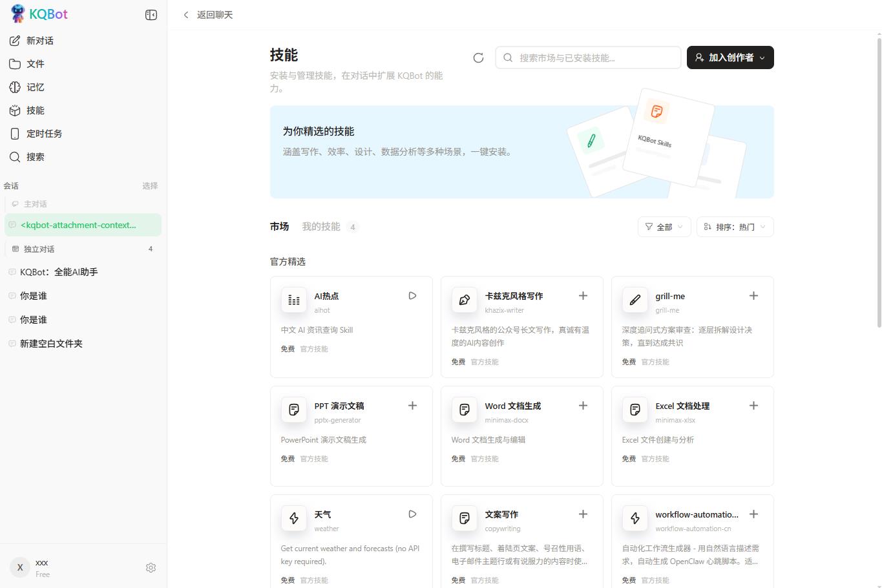The height and width of the screenshot is (588, 882).
Task: Add the 文案写作 skill
Action: [583, 514]
